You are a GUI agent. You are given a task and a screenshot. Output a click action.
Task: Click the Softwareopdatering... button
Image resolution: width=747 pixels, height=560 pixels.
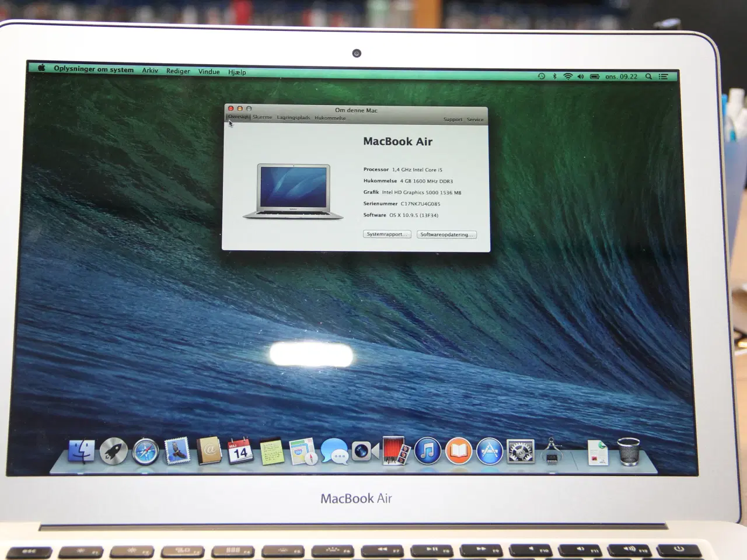pos(446,235)
